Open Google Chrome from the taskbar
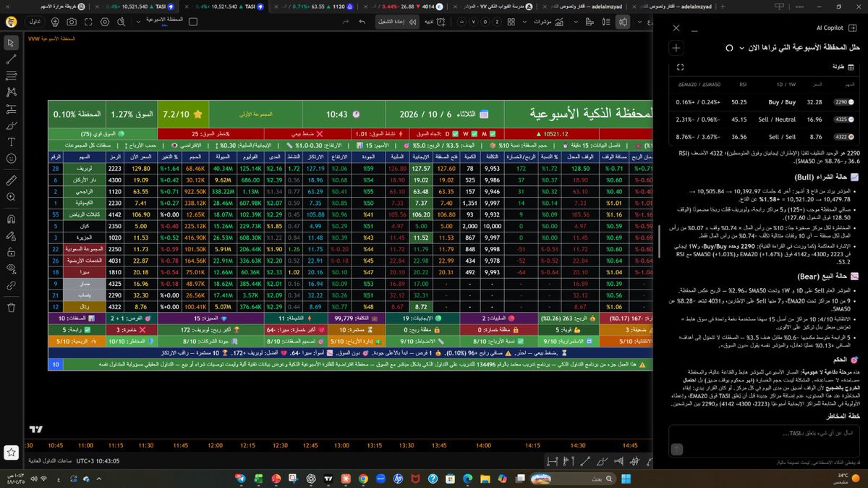This screenshot has width=868, height=488. point(363,479)
